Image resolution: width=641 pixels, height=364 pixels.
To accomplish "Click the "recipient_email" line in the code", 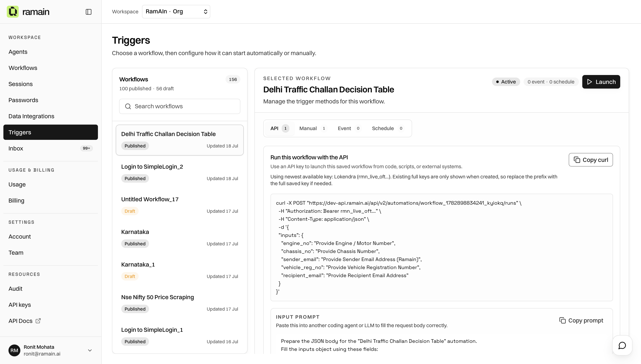I will tap(345, 275).
